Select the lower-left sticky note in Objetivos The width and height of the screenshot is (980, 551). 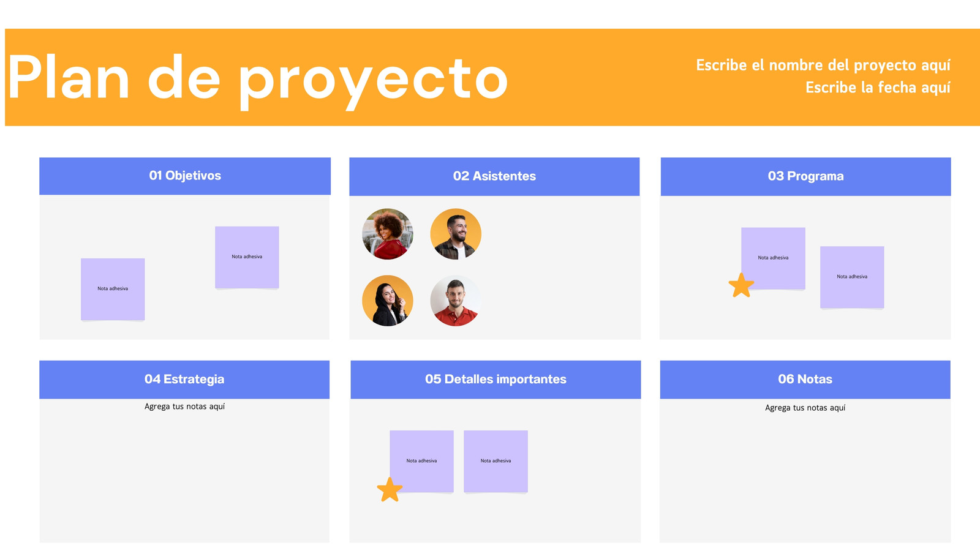coord(113,289)
